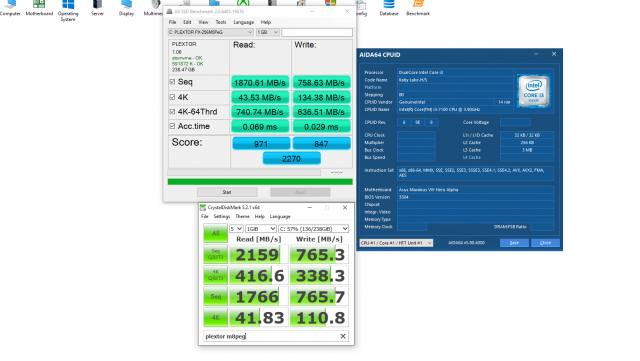Click the green progress bar in AS SSD
640x361 pixels.
coord(260,182)
